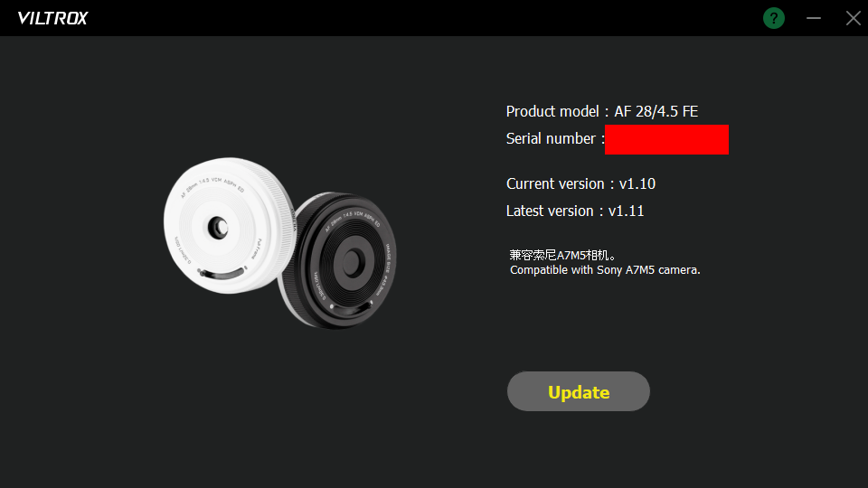868x488 pixels.
Task: Click the Chinese A7M5 compatibility note
Action: pyautogui.click(x=562, y=255)
